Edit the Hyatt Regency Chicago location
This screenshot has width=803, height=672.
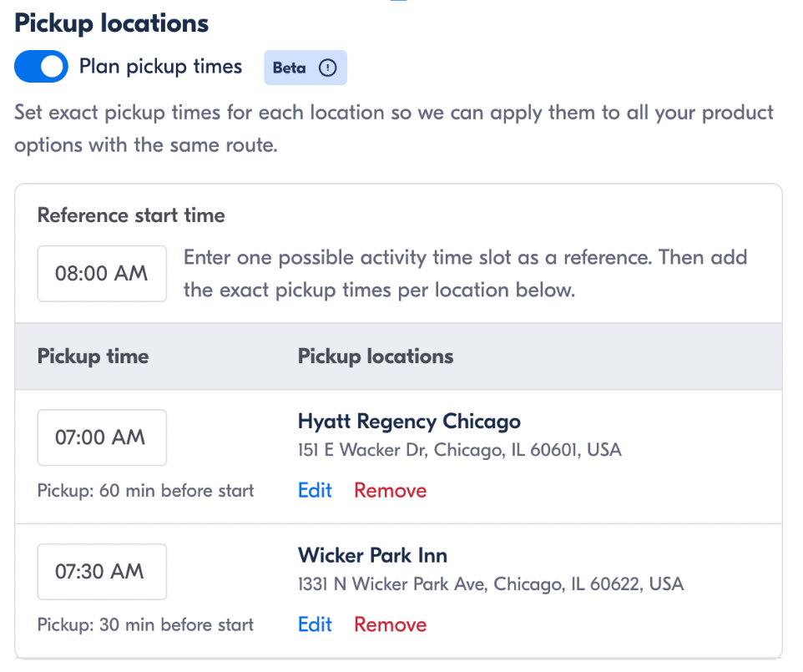click(315, 491)
